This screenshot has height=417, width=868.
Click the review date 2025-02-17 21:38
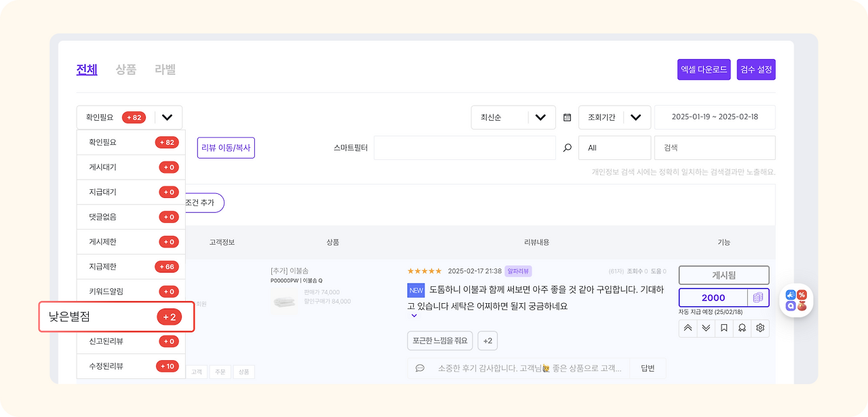(x=475, y=271)
